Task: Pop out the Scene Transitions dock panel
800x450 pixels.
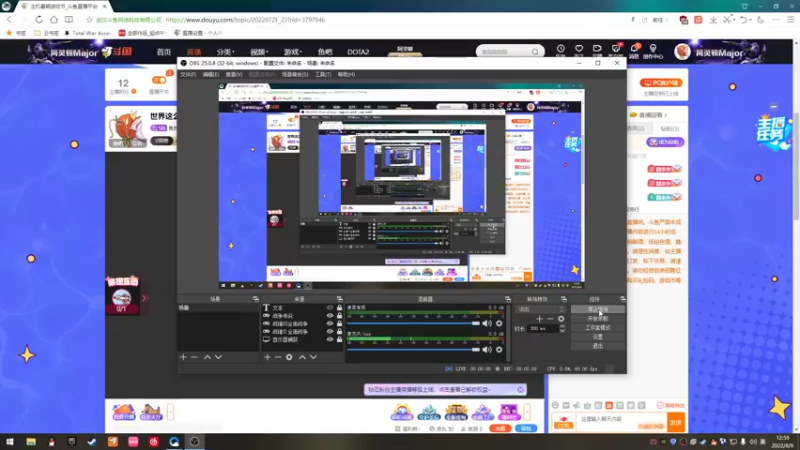Action: 564,299
